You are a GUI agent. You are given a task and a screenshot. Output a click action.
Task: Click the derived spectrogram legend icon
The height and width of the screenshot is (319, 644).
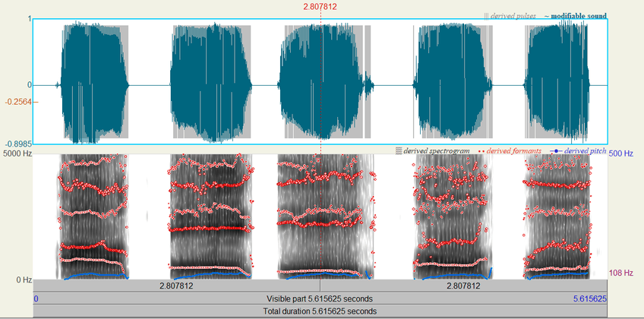tap(400, 151)
